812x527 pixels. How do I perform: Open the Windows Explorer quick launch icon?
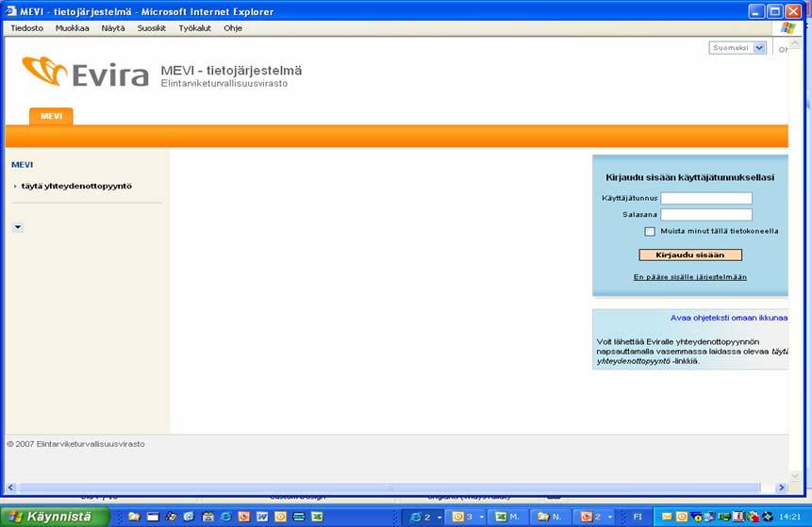tap(134, 517)
